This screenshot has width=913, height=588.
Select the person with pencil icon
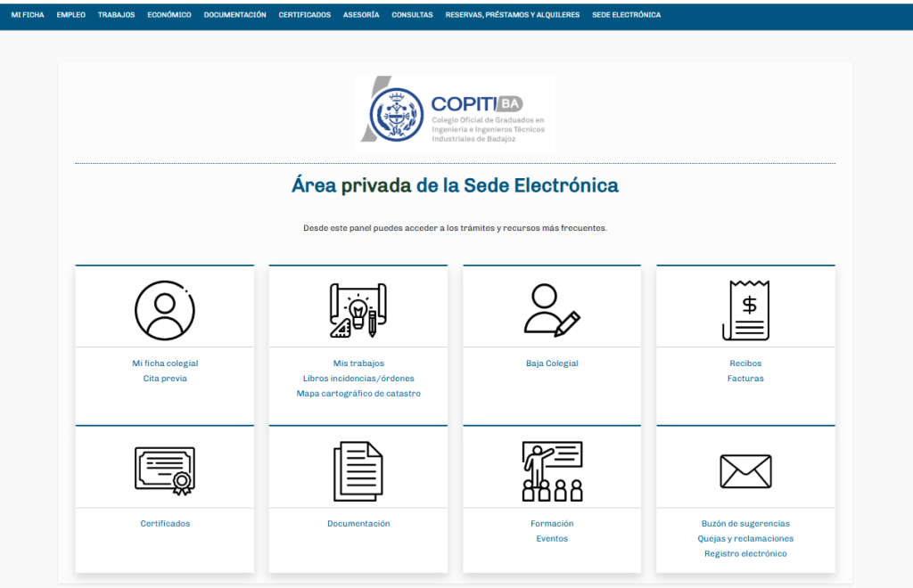pos(552,310)
